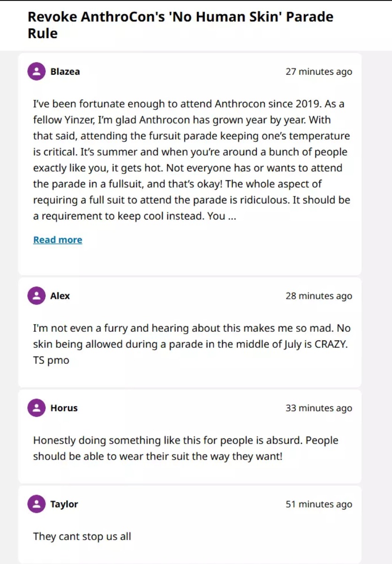Click the 'Revoke AnthroCon's' petition title heading
Image resolution: width=392 pixels, height=564 pixels.
tap(181, 25)
